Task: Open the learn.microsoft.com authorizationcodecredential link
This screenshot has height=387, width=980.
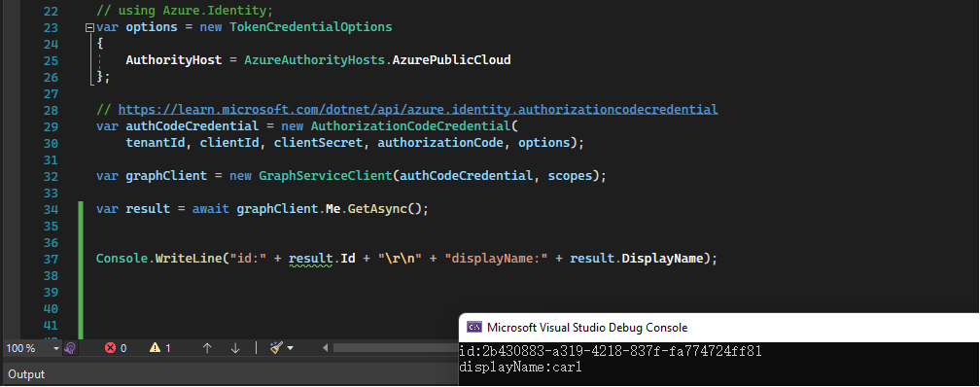Action: click(x=418, y=110)
